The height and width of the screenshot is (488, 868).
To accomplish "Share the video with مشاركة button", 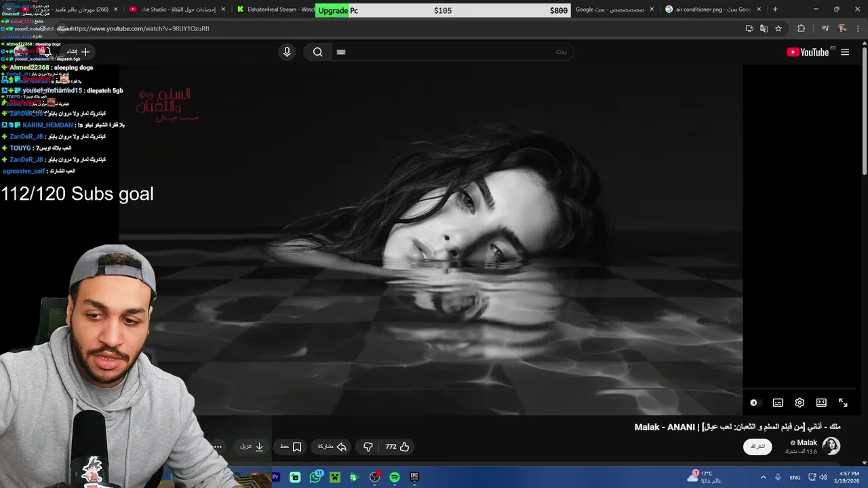I will 332,447.
